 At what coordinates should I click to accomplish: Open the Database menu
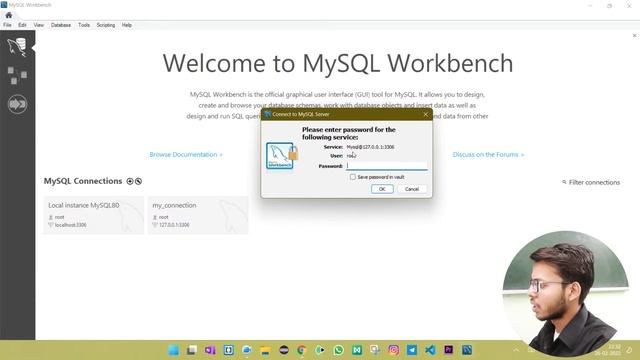[x=61, y=25]
